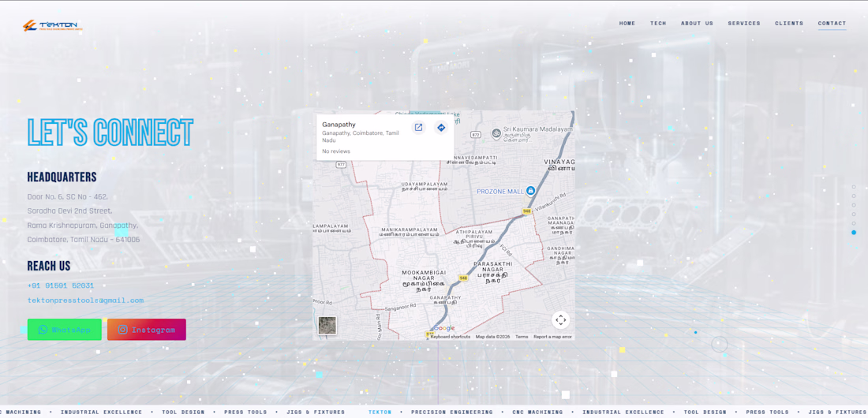Go to the Home section

[x=627, y=23]
